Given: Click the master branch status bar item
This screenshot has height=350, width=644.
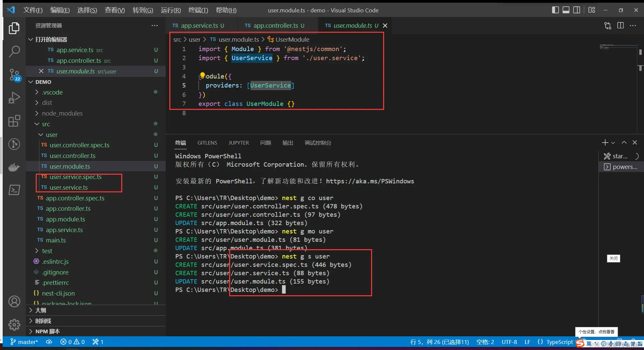Looking at the screenshot, I should pyautogui.click(x=24, y=342).
